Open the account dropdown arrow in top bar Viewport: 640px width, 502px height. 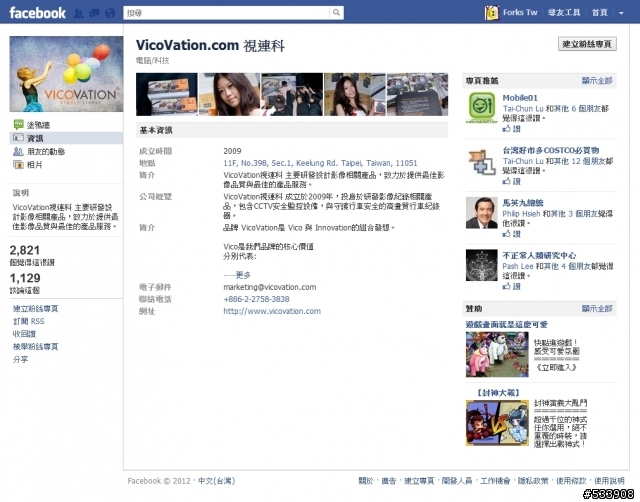point(621,13)
